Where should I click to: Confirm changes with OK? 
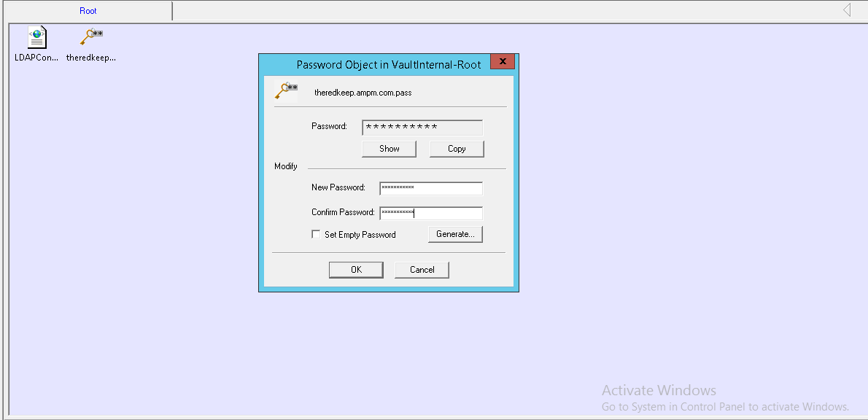coord(356,269)
